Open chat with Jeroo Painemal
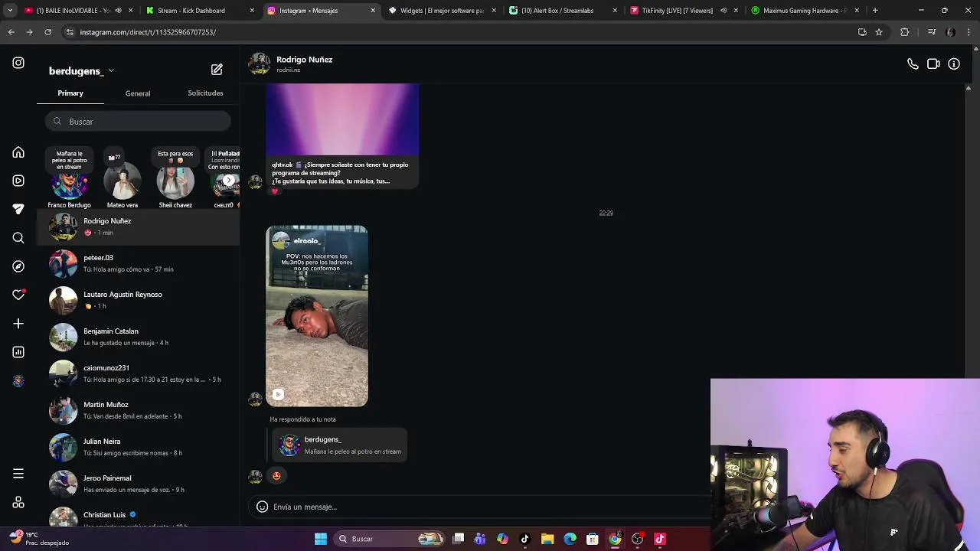The image size is (980, 551). (x=138, y=484)
